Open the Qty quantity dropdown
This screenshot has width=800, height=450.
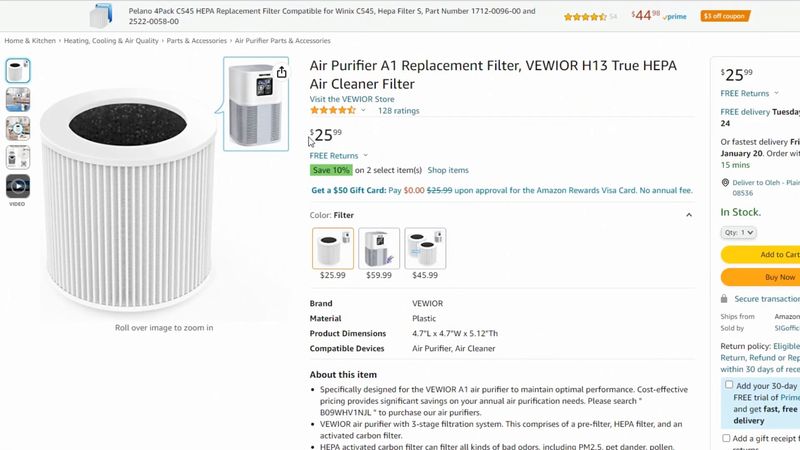coord(738,233)
